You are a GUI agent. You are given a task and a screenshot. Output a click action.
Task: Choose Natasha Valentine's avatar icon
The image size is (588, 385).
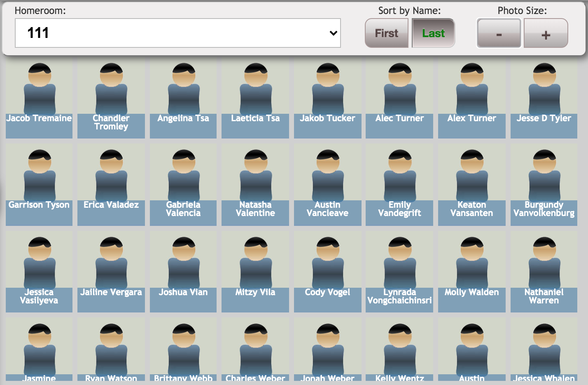256,175
